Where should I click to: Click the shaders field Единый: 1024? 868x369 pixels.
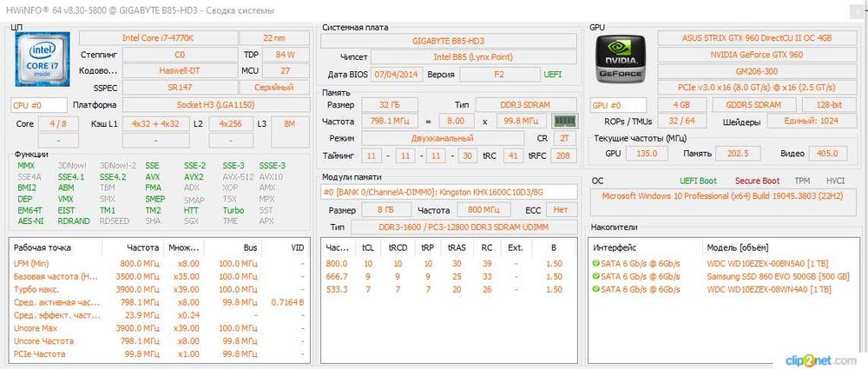(811, 122)
